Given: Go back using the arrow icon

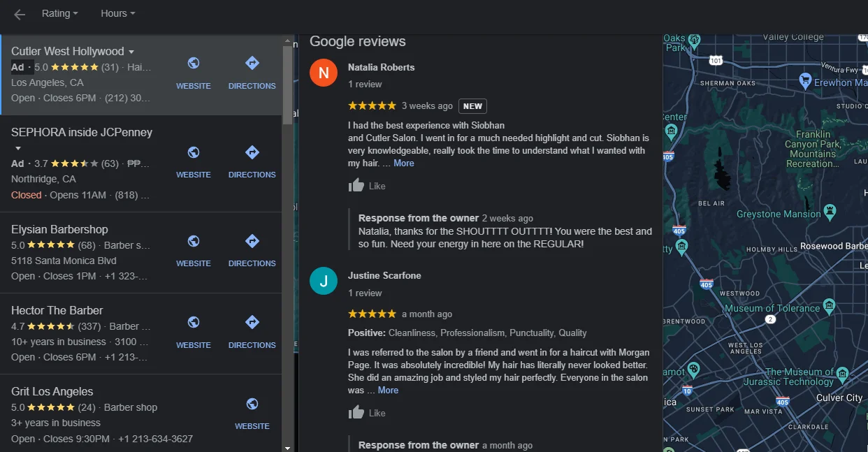Looking at the screenshot, I should (x=19, y=13).
